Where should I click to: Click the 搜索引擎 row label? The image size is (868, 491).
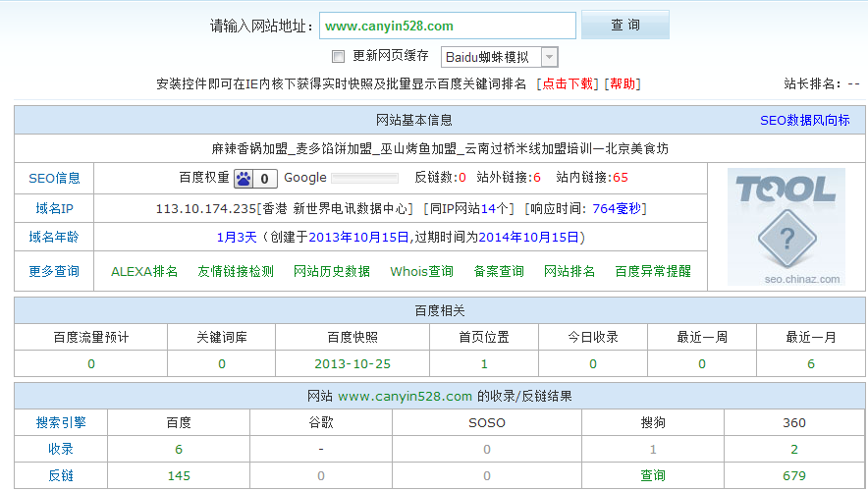(x=61, y=423)
